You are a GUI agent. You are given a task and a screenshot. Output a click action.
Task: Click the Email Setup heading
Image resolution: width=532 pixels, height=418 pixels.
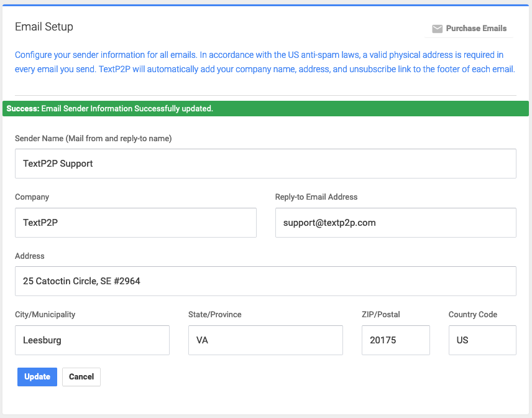[x=44, y=27]
